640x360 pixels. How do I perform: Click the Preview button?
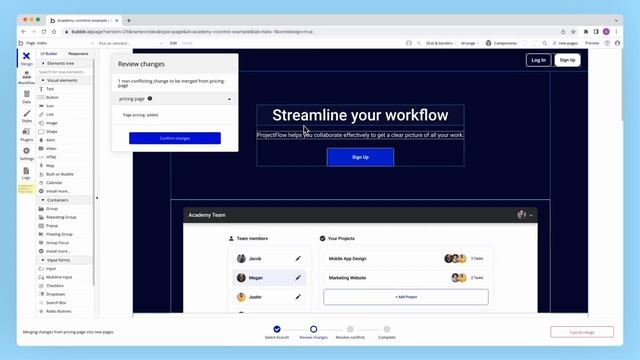(592, 43)
